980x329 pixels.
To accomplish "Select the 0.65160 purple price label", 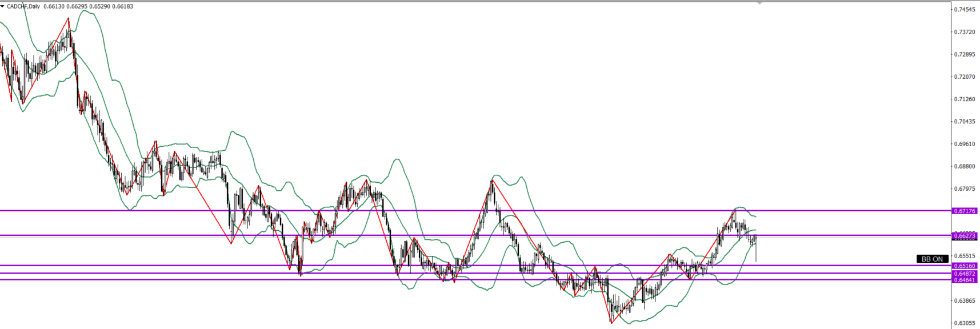I will pos(965,266).
